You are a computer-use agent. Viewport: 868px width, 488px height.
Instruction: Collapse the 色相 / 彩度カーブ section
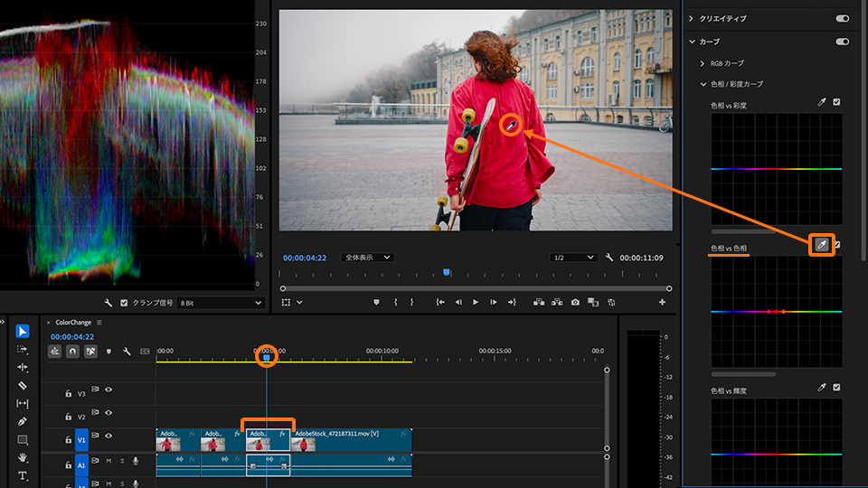pyautogui.click(x=703, y=84)
